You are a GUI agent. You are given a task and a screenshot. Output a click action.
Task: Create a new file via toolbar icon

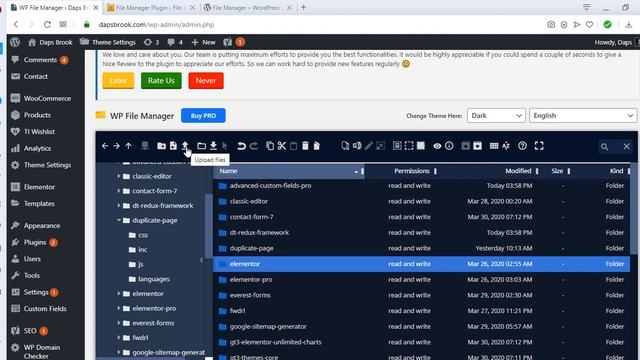pos(173,146)
